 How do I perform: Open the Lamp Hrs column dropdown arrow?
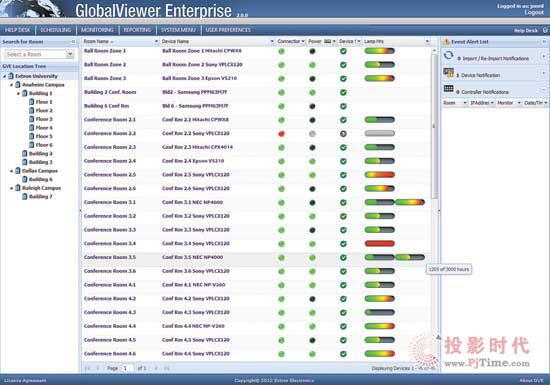tap(427, 41)
